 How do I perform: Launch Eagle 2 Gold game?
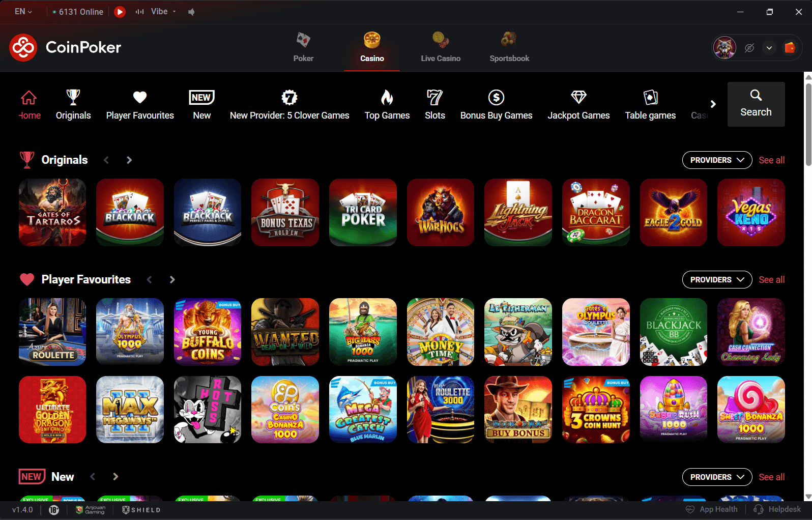[x=674, y=212]
